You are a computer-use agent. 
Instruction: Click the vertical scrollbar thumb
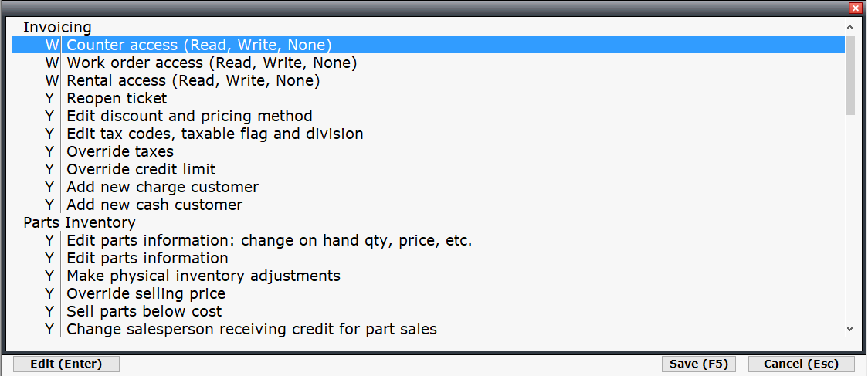pyautogui.click(x=850, y=74)
